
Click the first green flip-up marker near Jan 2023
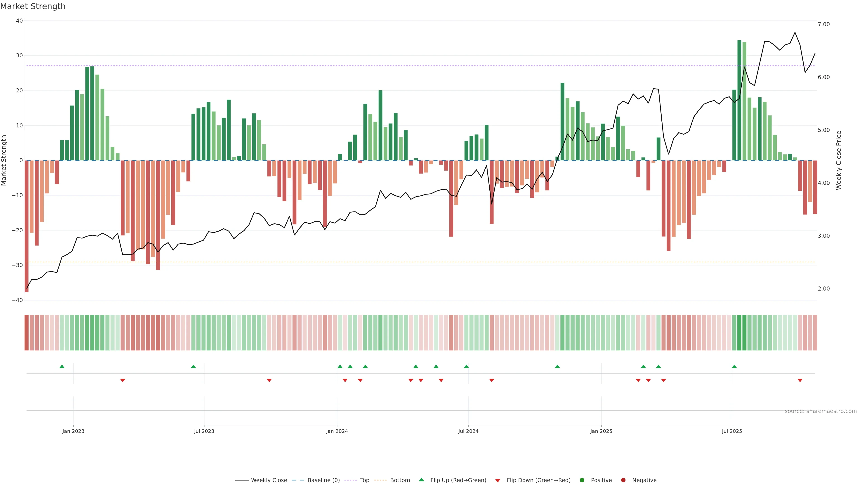pyautogui.click(x=62, y=366)
